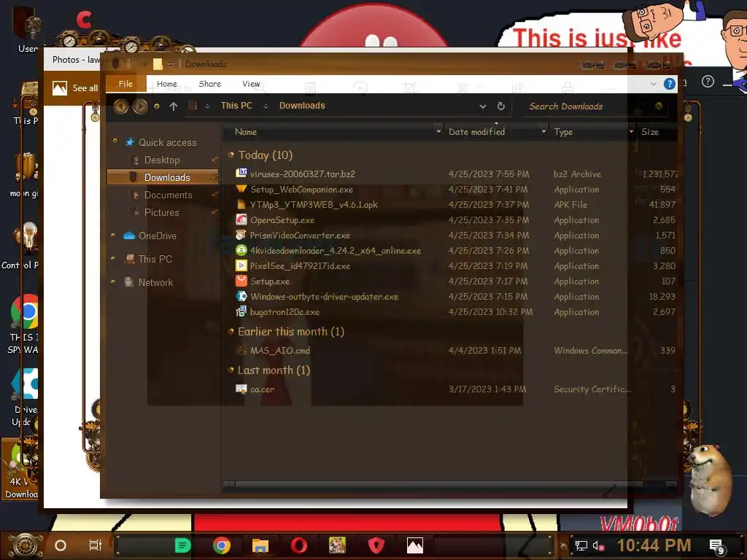Open Explorer help question mark icon

click(670, 85)
